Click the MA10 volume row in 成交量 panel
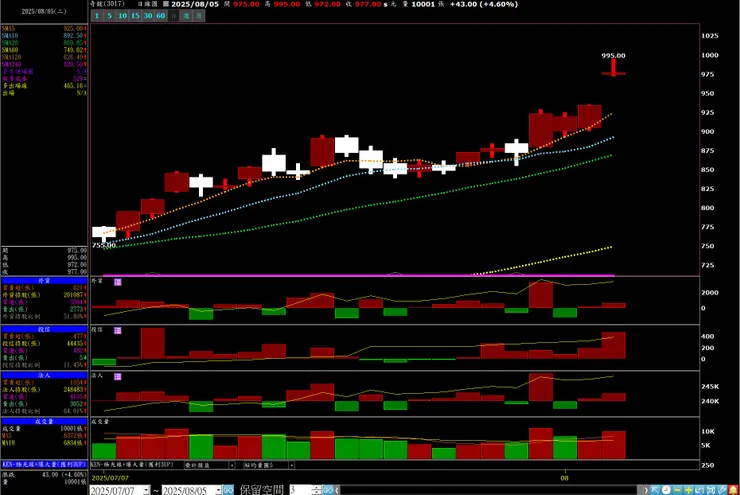This screenshot has height=495, width=740. click(x=44, y=443)
